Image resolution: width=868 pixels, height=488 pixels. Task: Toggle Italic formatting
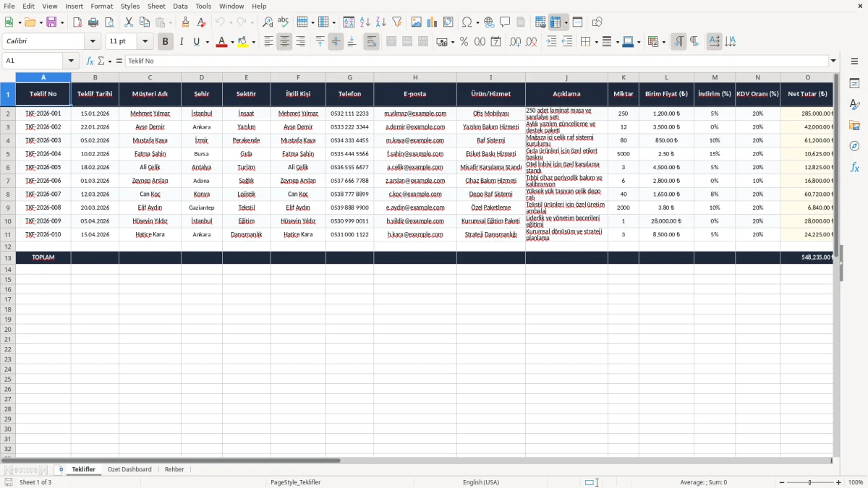[x=182, y=42]
